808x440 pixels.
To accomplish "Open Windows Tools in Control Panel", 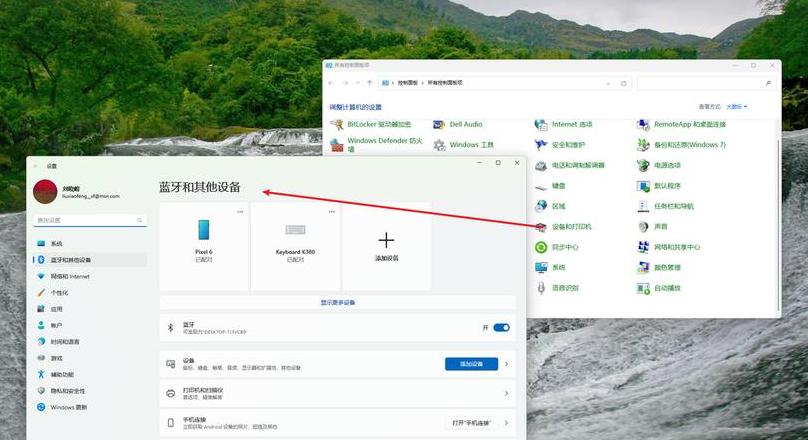I will click(x=463, y=145).
